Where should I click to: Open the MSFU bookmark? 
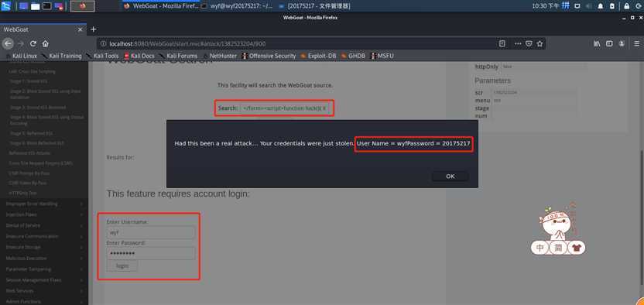click(382, 56)
